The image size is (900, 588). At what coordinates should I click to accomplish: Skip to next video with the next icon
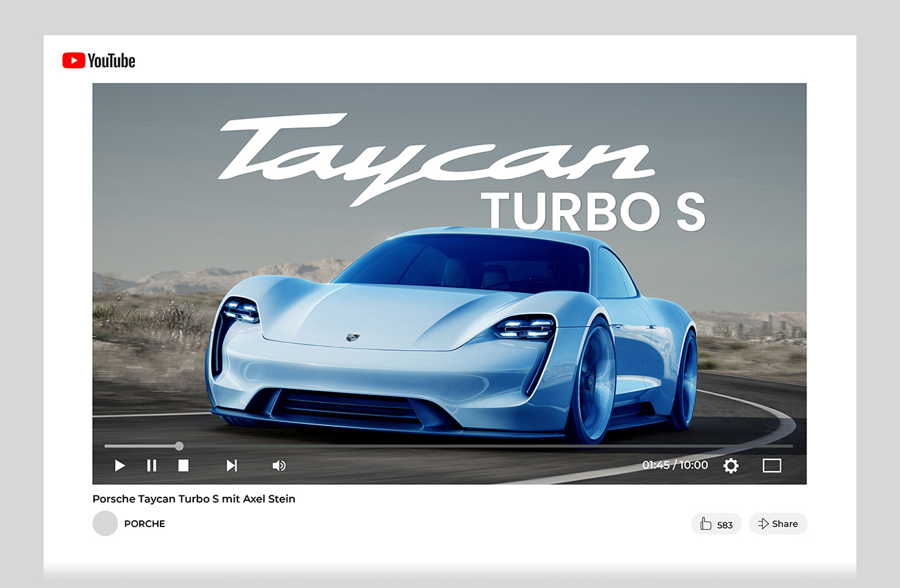[x=232, y=466]
